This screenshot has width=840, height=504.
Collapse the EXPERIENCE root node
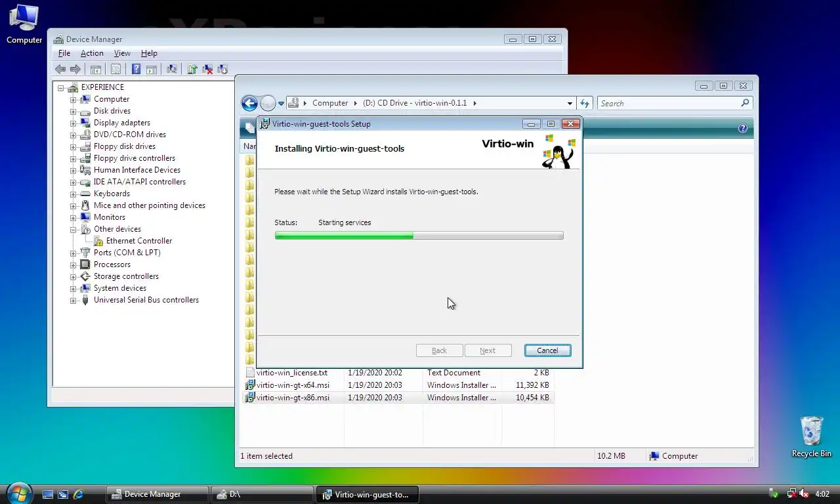coord(61,87)
